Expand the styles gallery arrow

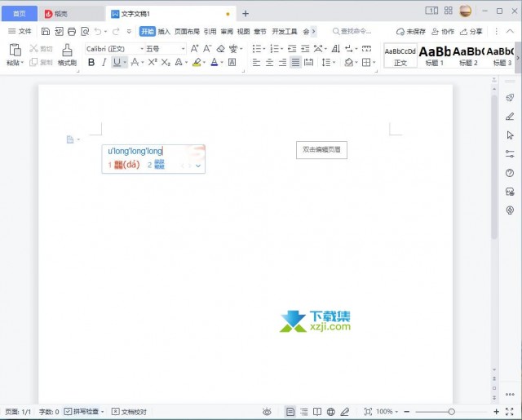518,57
